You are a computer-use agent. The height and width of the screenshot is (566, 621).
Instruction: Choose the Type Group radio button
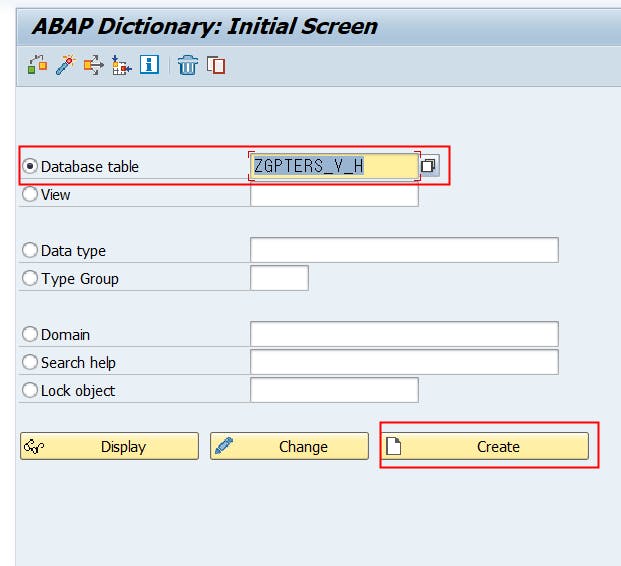point(30,279)
